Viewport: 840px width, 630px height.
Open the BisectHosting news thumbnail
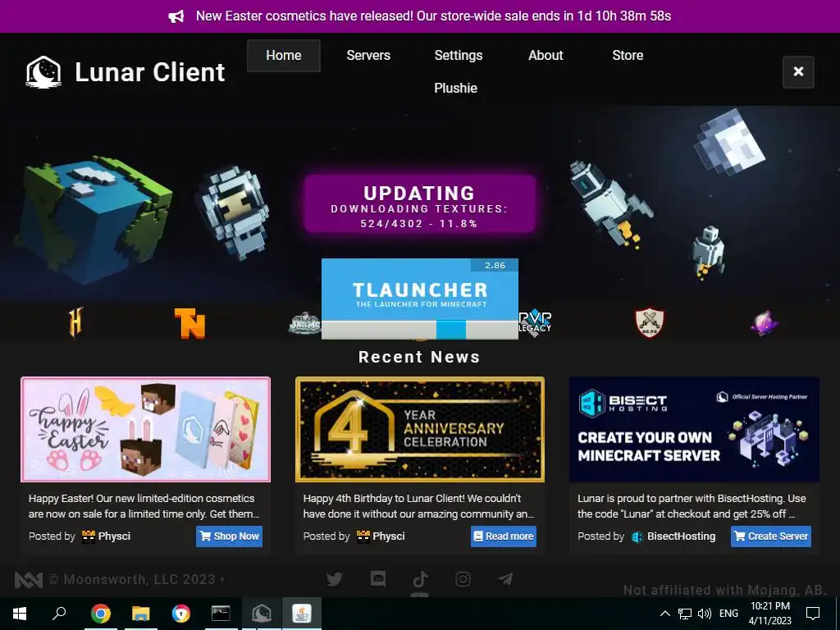(694, 429)
